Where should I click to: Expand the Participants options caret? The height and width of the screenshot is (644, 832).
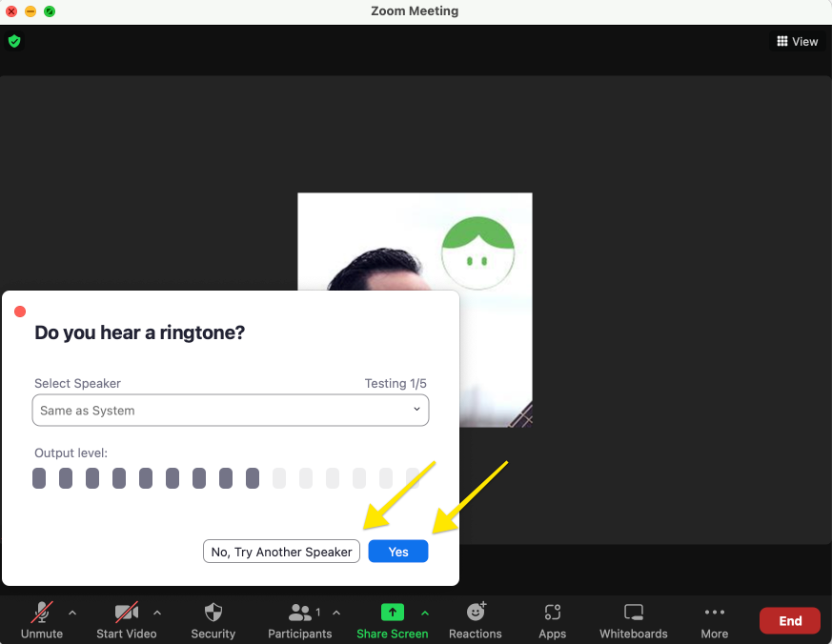pos(336,613)
